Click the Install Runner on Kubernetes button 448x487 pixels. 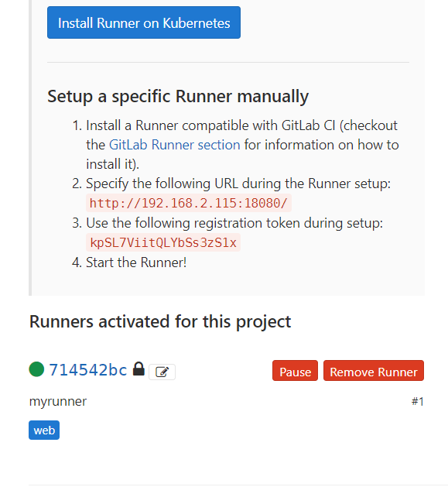click(144, 22)
